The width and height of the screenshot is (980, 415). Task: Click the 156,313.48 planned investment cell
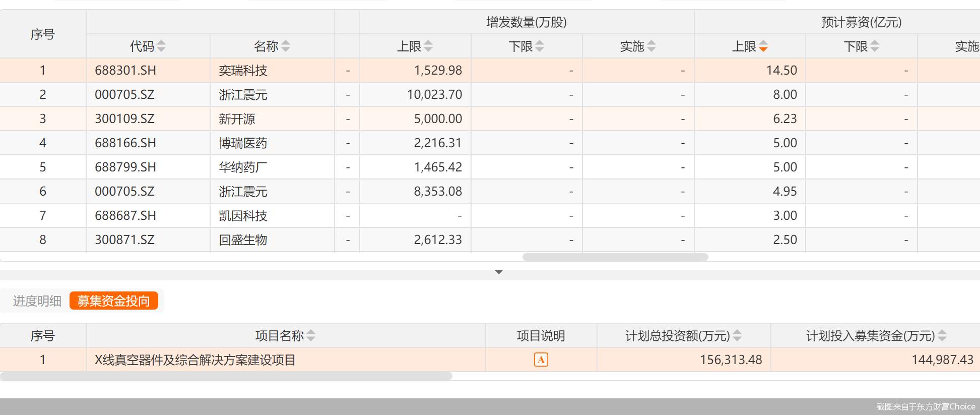[x=684, y=360]
